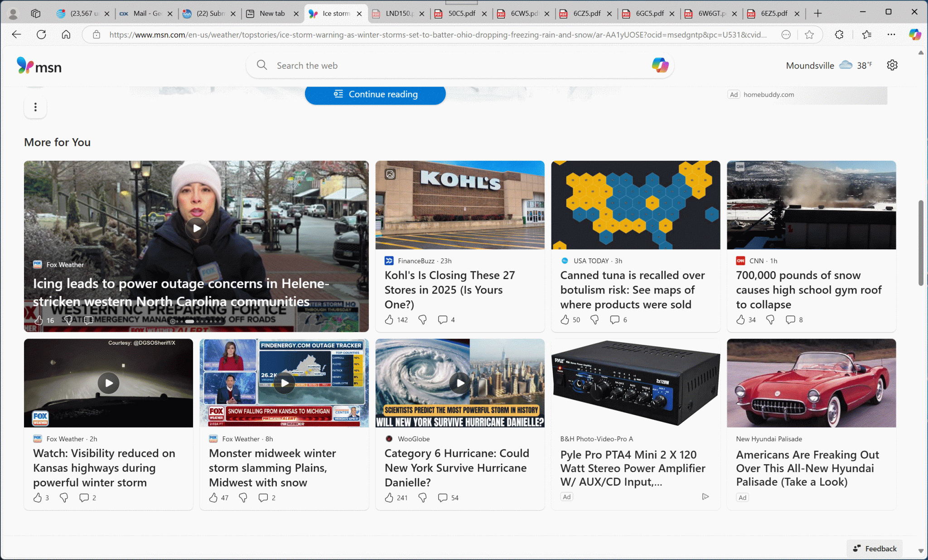Click the Continue reading button
The width and height of the screenshot is (928, 560).
click(375, 94)
